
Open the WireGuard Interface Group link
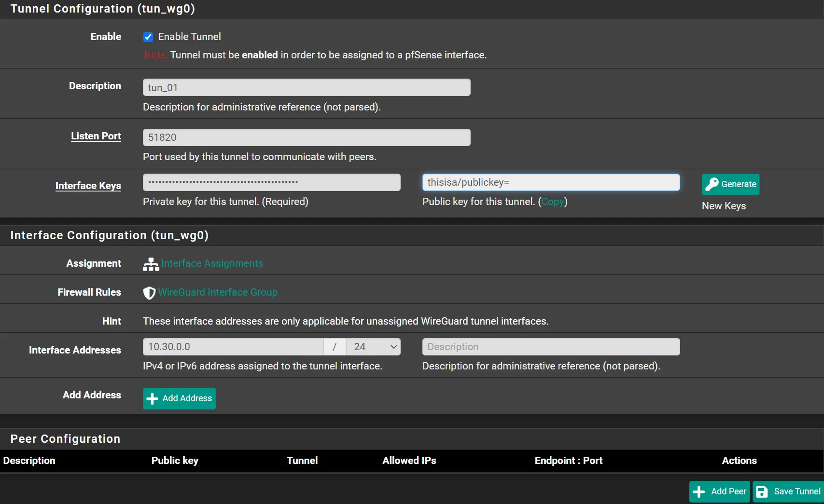(x=218, y=292)
